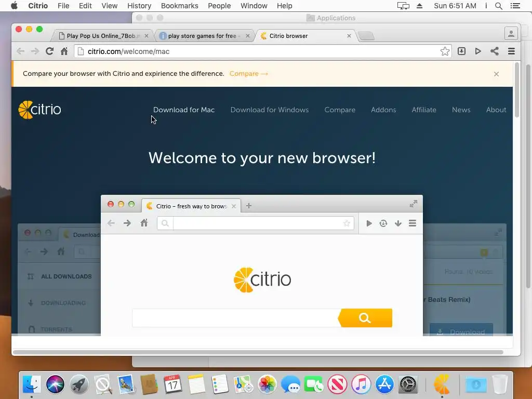Open the video play toolbar icon
The height and width of the screenshot is (399, 532).
(478, 51)
